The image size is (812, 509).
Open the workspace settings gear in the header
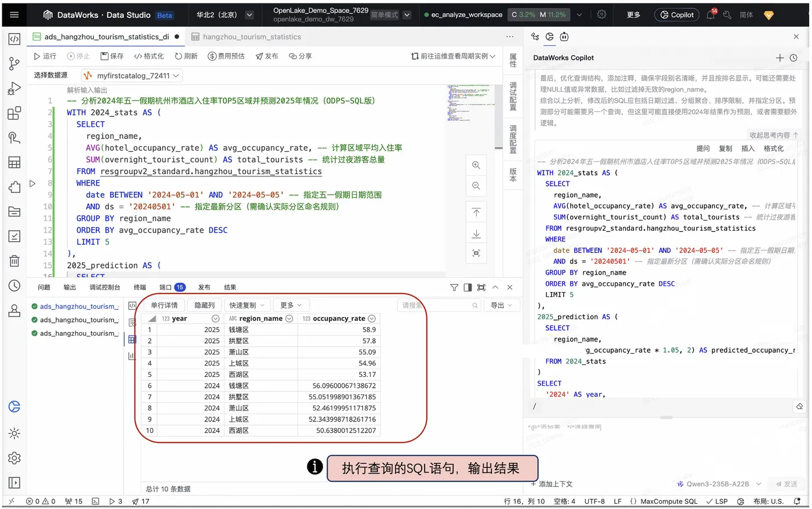coord(601,14)
